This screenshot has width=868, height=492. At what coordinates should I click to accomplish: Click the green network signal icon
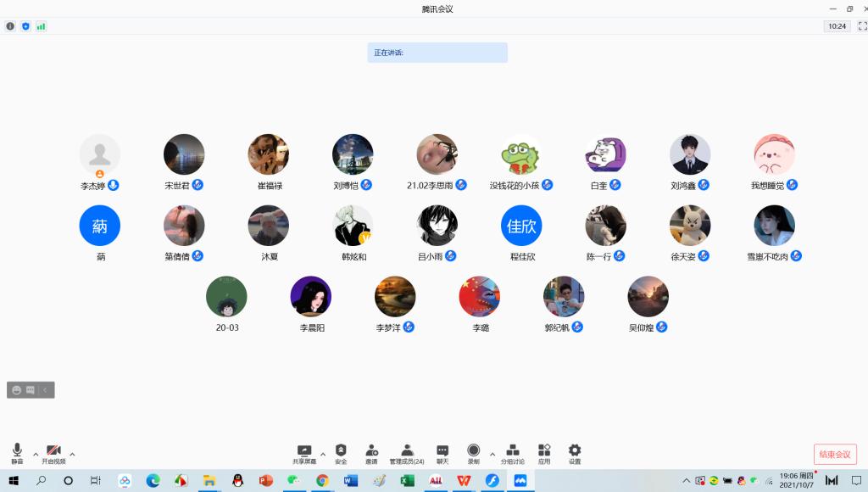pos(41,26)
